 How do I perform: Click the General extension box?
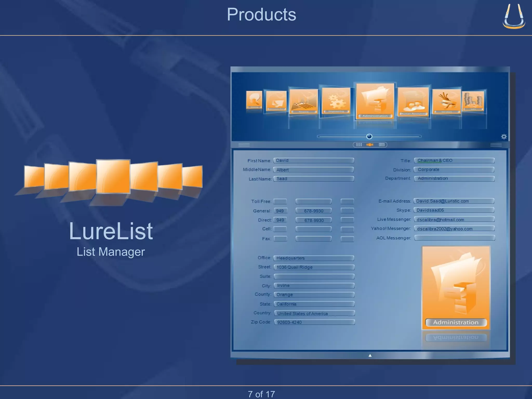347,211
